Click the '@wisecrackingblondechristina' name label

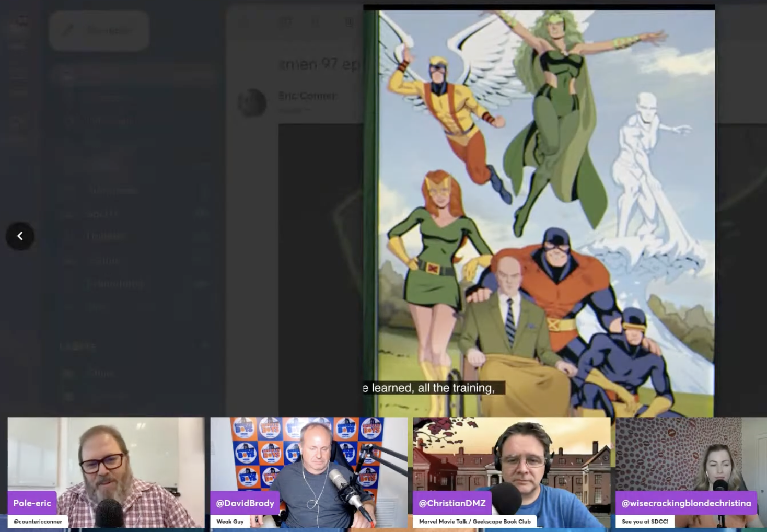pos(687,503)
